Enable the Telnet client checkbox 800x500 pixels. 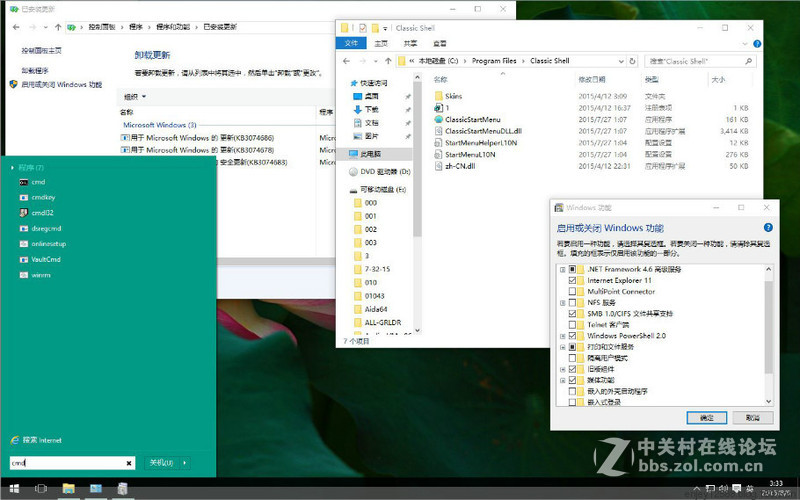(x=572, y=324)
